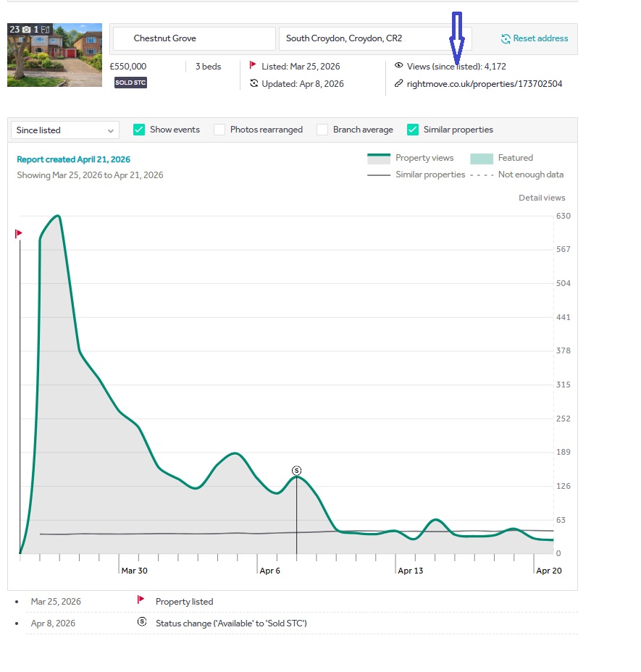Click the Reset address refresh icon
Viewport: 641px width, 672px height.
point(506,38)
